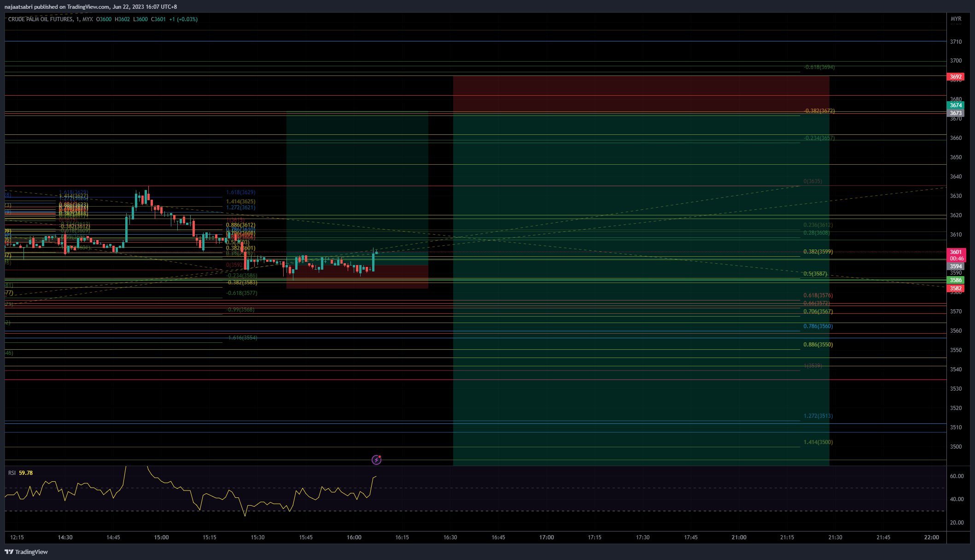This screenshot has height=560, width=975.
Task: Click the 1.414(3625) Fibonacci label
Action: click(x=240, y=202)
